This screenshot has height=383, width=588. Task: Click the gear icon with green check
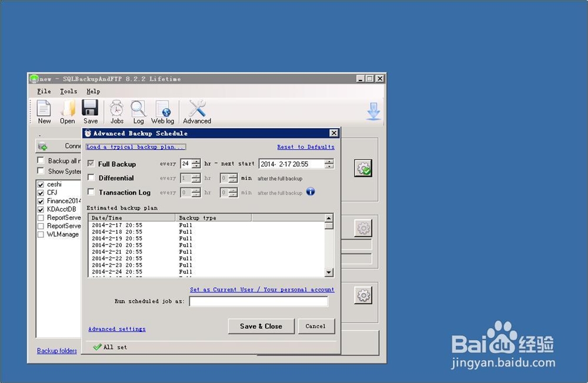tap(363, 168)
